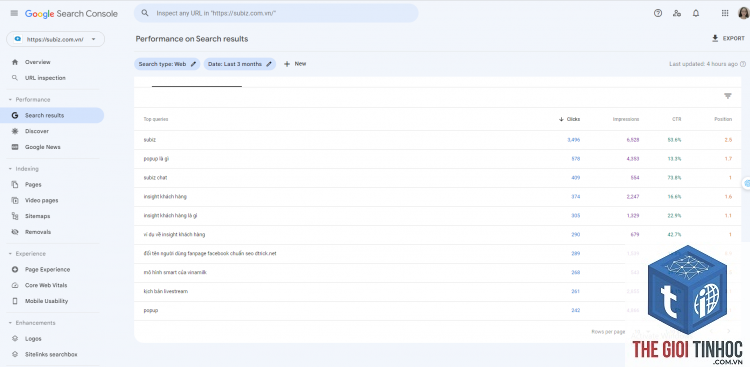The width and height of the screenshot is (750, 367).
Task: Open the account profile avatar
Action: coord(743,13)
